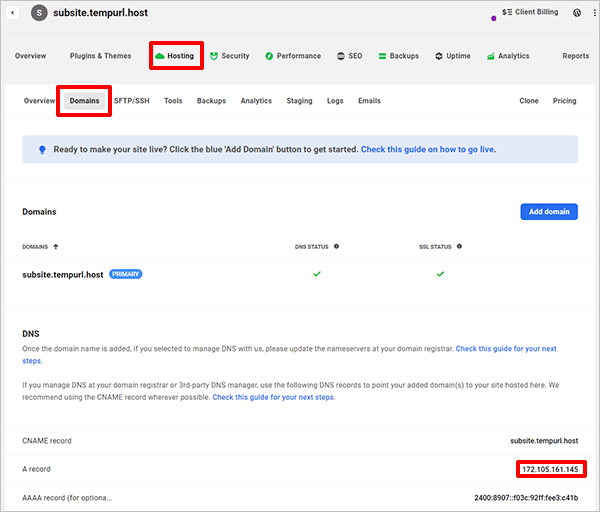The width and height of the screenshot is (600, 512).
Task: Click the SEO globe icon
Action: [341, 56]
